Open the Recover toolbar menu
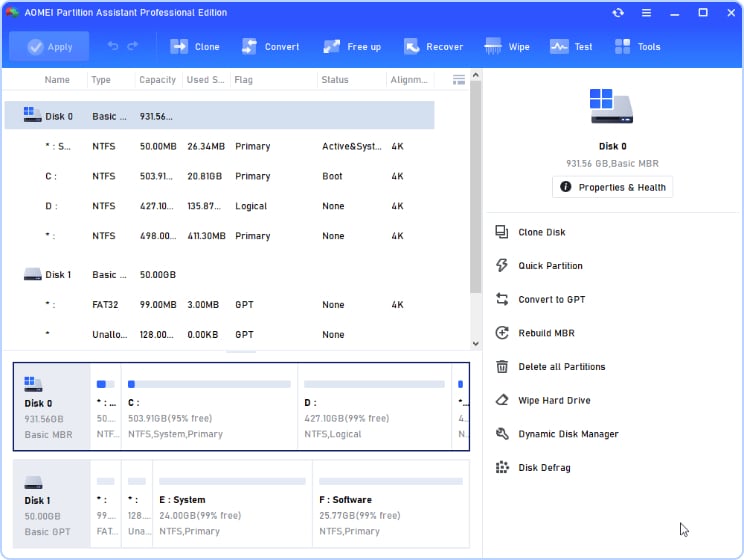 click(433, 47)
